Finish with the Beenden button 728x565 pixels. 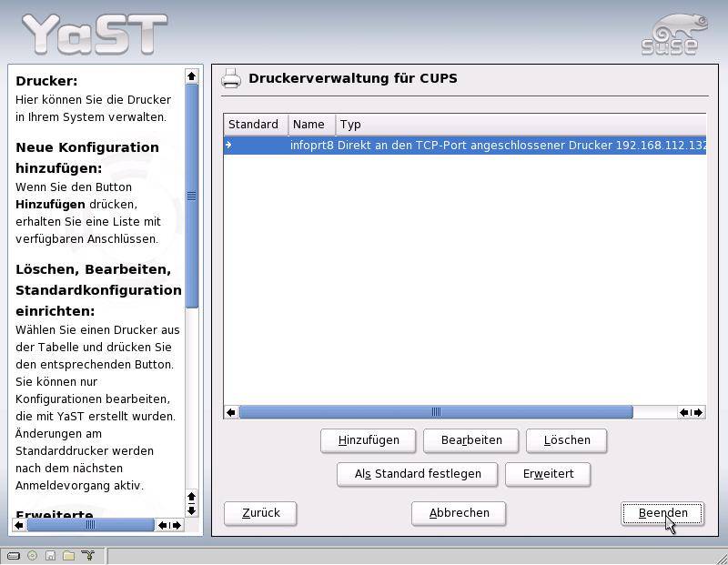click(x=662, y=513)
